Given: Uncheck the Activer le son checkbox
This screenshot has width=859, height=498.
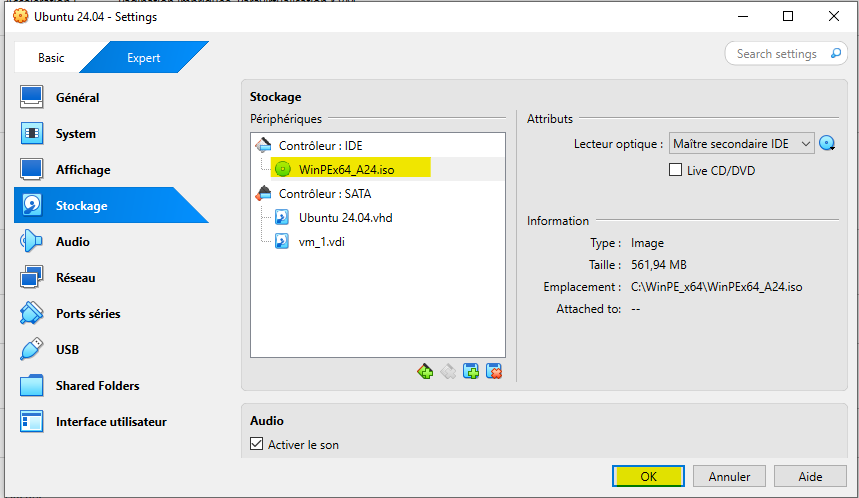Looking at the screenshot, I should point(256,444).
